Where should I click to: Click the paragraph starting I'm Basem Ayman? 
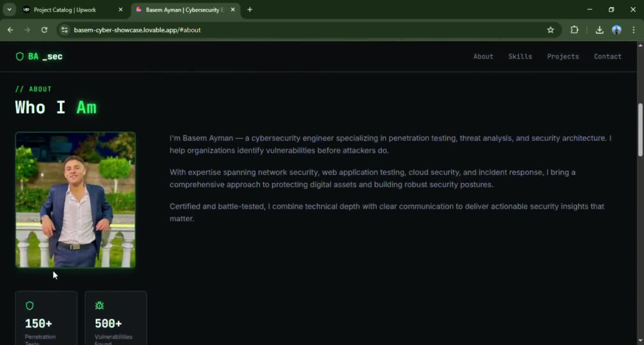tap(391, 144)
